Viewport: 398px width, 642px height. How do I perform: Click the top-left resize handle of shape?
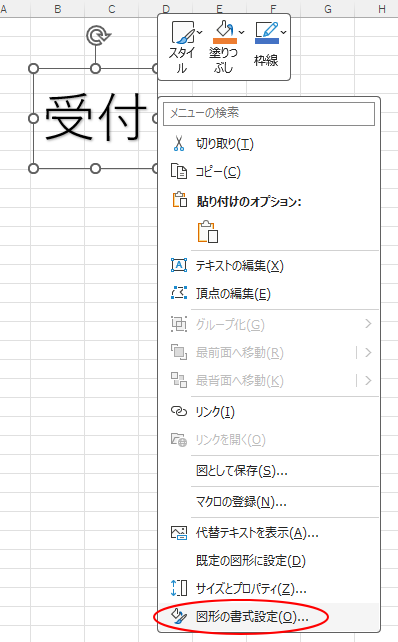34,68
